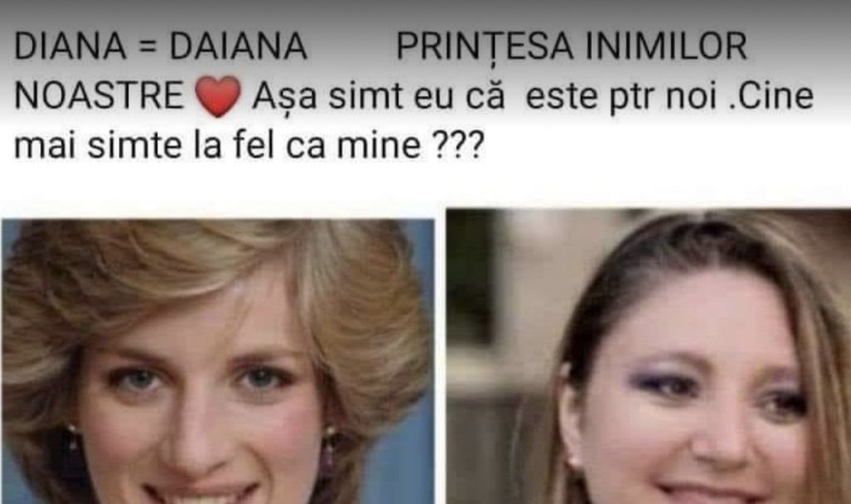The width and height of the screenshot is (851, 504).
Task: Click the line mai simte la fel ca mine
Action: pyautogui.click(x=217, y=146)
